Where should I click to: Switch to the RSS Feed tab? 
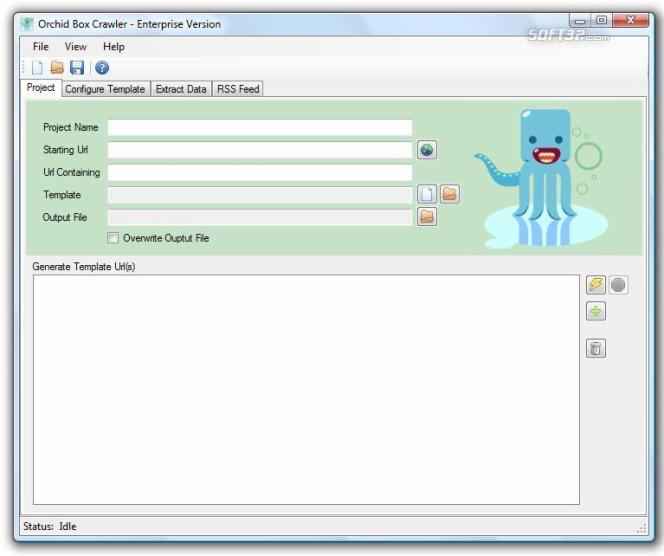tap(238, 89)
